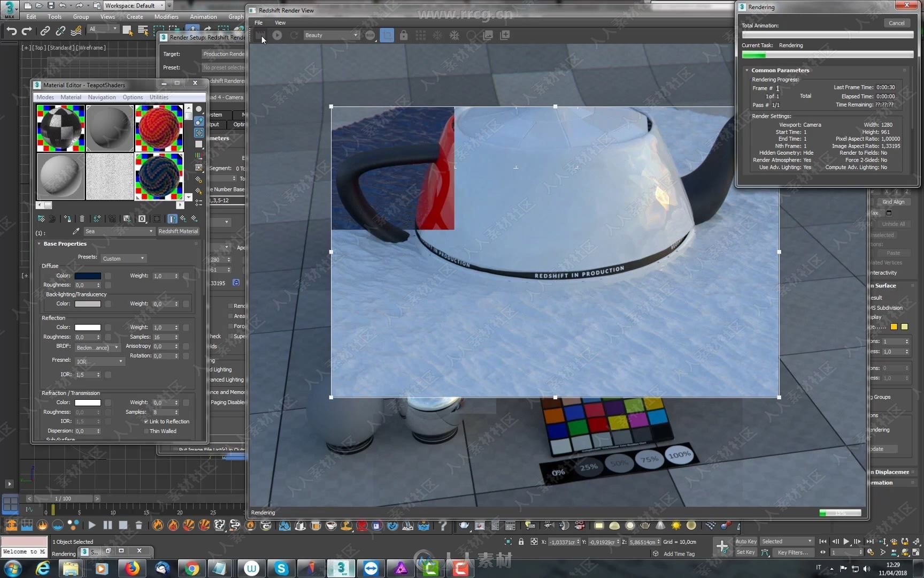
Task: Click the add snapshot plus icon
Action: pos(505,35)
